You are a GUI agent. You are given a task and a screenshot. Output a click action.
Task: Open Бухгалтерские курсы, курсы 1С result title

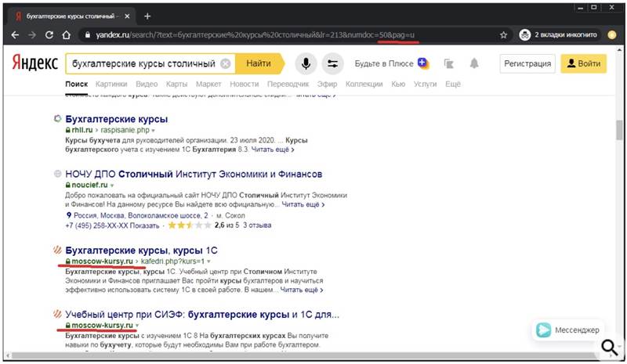(x=141, y=250)
